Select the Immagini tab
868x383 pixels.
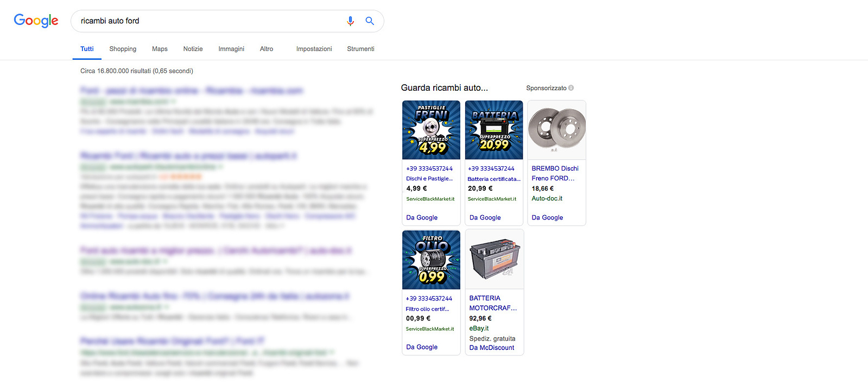click(x=231, y=49)
